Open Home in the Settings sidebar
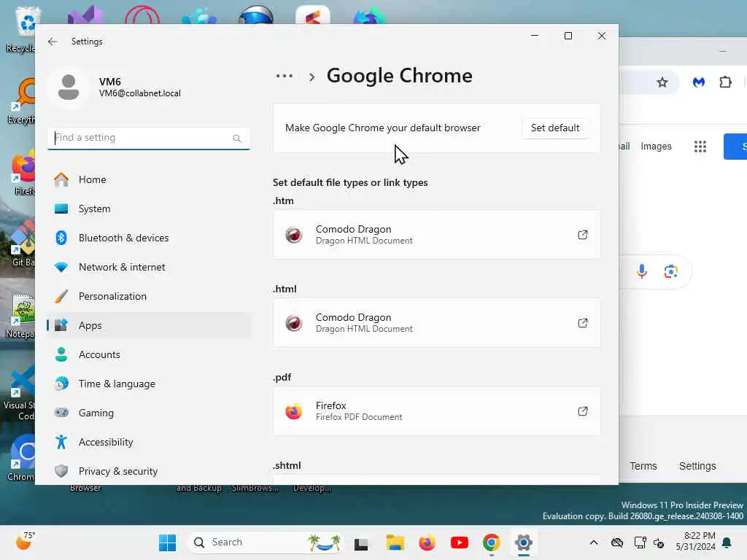This screenshot has width=747, height=560. click(x=149, y=179)
